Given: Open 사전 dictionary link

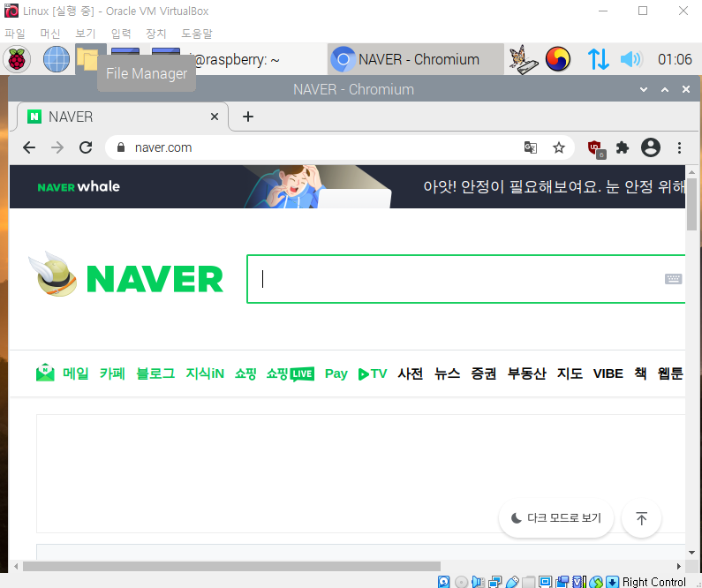Looking at the screenshot, I should pyautogui.click(x=410, y=373).
